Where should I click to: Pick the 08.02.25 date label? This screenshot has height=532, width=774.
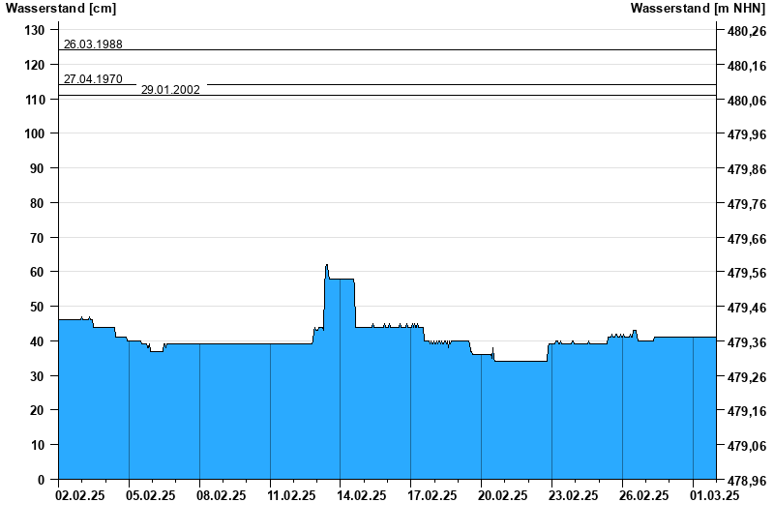coord(223,495)
